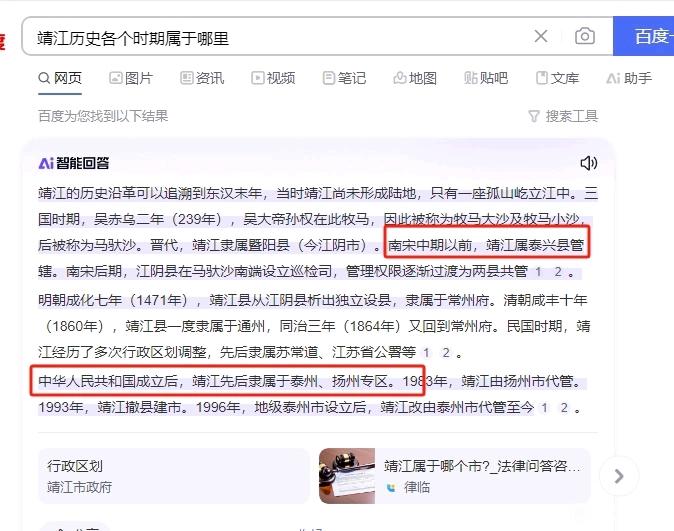
Task: Focus the search input field
Action: (279, 37)
